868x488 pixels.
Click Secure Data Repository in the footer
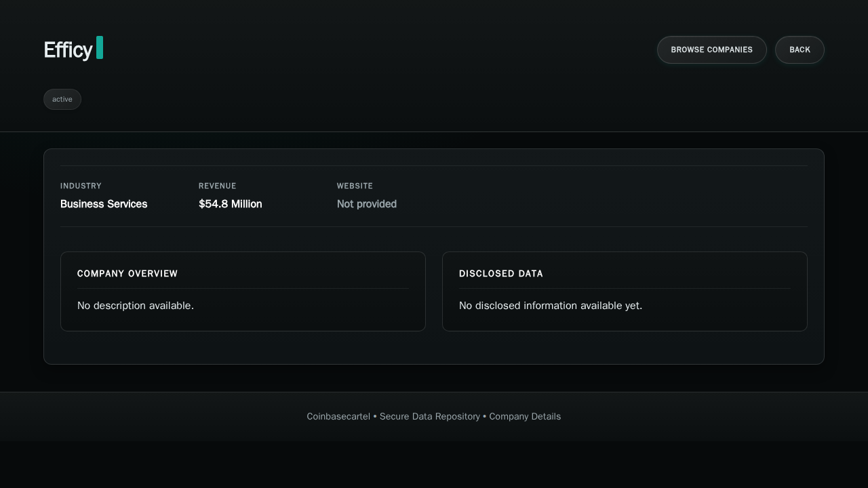[x=429, y=416]
